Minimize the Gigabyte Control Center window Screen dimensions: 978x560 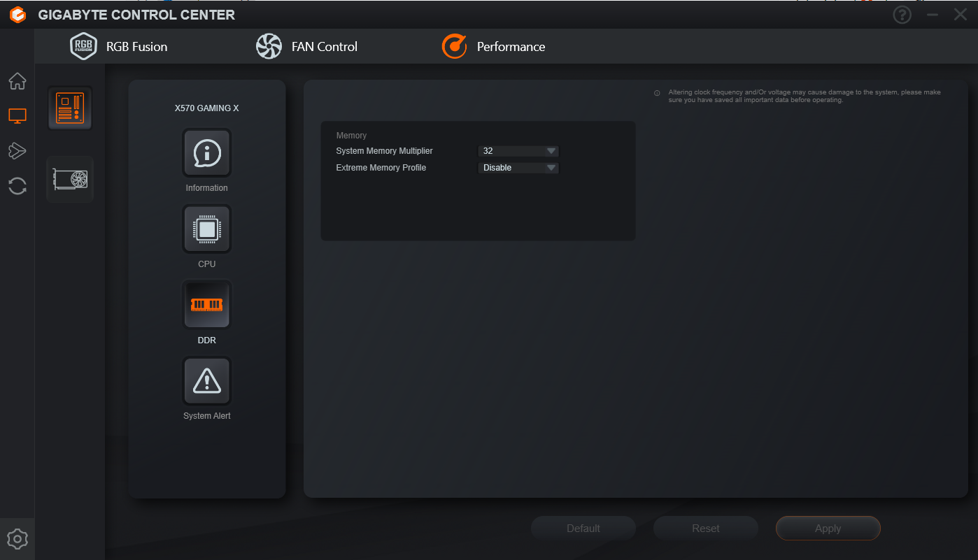[933, 15]
